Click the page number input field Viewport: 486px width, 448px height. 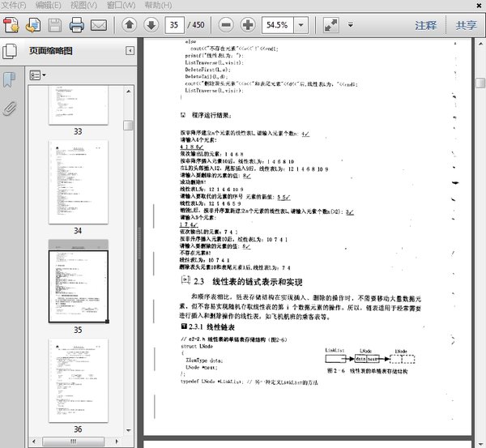174,25
